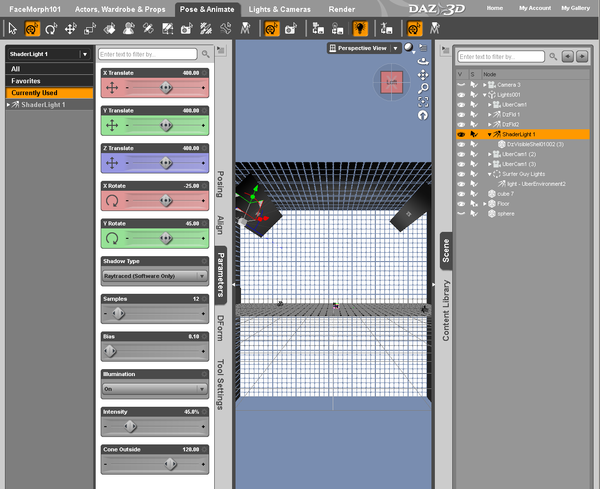This screenshot has height=489, width=600.
Task: Expand ShaderLight 1 in parameters tree
Action: [x=8, y=104]
